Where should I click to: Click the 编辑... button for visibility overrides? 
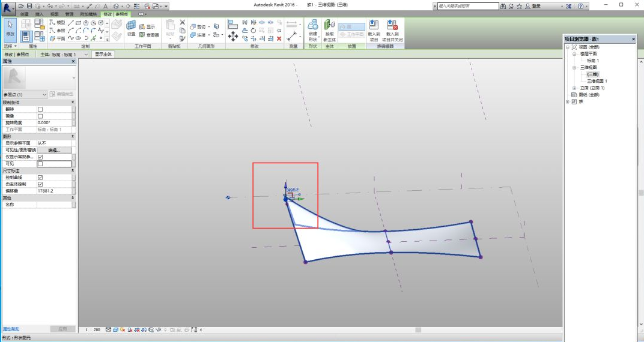53,150
